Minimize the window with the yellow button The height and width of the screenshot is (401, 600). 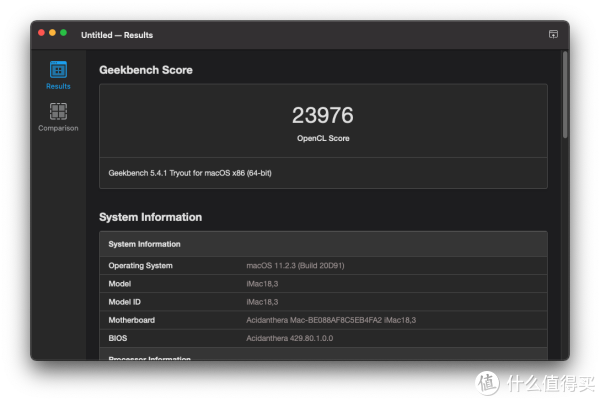[x=53, y=33]
